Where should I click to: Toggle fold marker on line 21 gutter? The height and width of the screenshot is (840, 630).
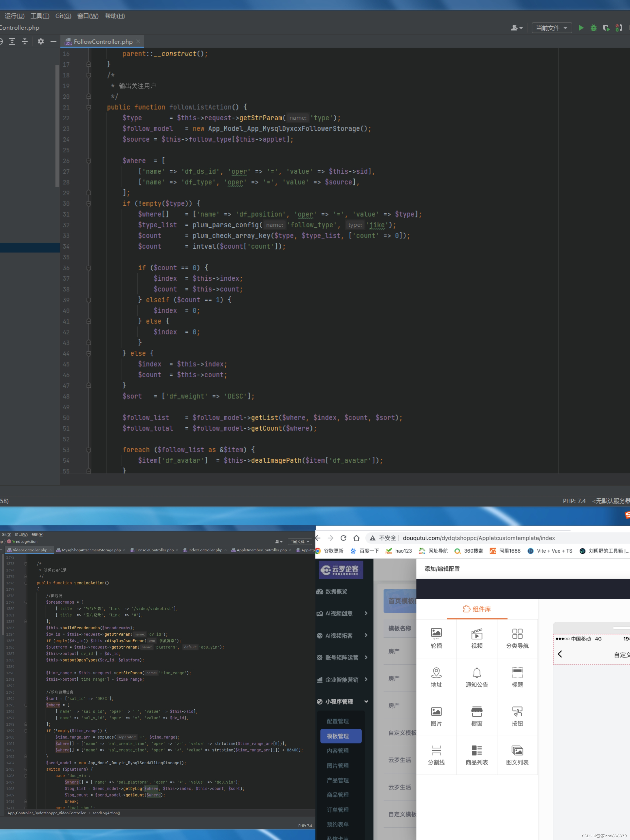pos(88,107)
